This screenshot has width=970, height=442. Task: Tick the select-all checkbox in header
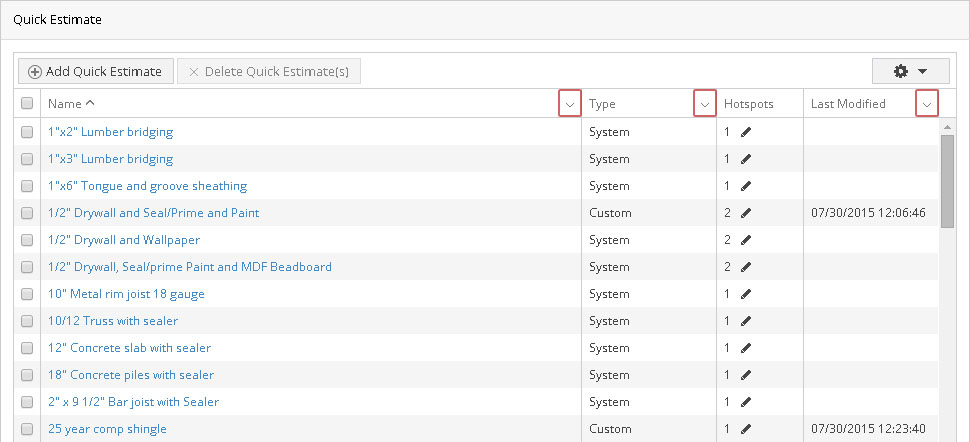pos(27,104)
